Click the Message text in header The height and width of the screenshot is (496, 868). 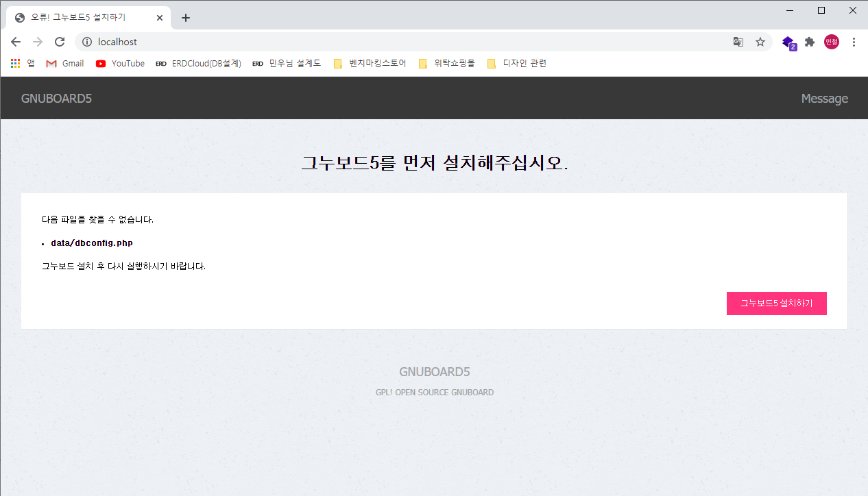[825, 99]
